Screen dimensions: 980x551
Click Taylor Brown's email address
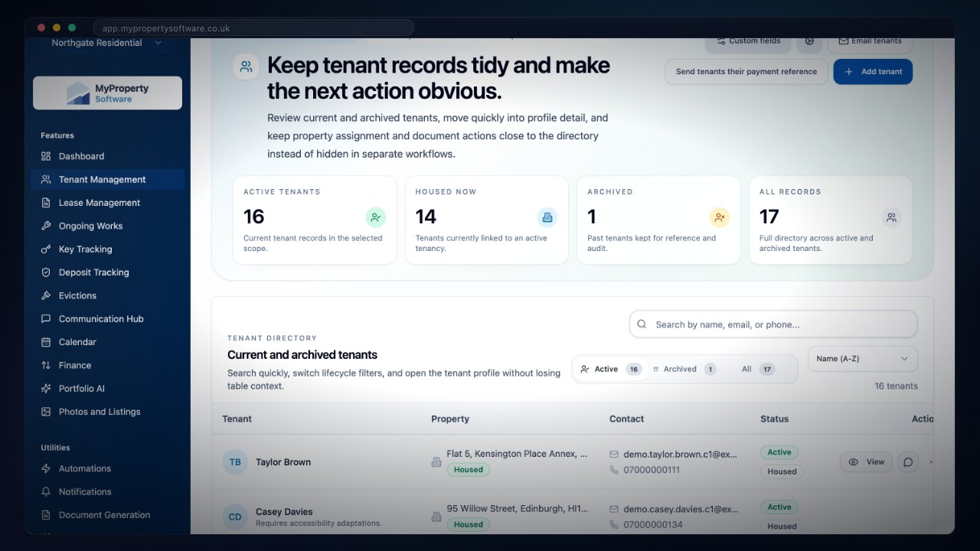681,454
